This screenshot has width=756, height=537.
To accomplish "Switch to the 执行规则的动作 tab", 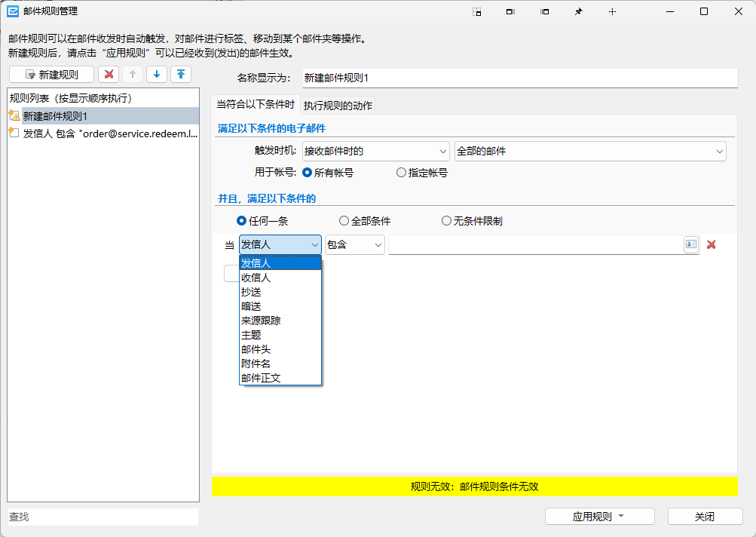I will [x=338, y=105].
